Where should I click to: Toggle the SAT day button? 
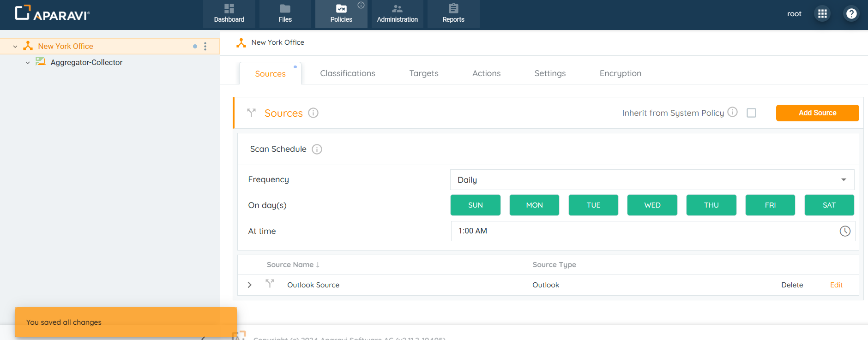pyautogui.click(x=829, y=205)
